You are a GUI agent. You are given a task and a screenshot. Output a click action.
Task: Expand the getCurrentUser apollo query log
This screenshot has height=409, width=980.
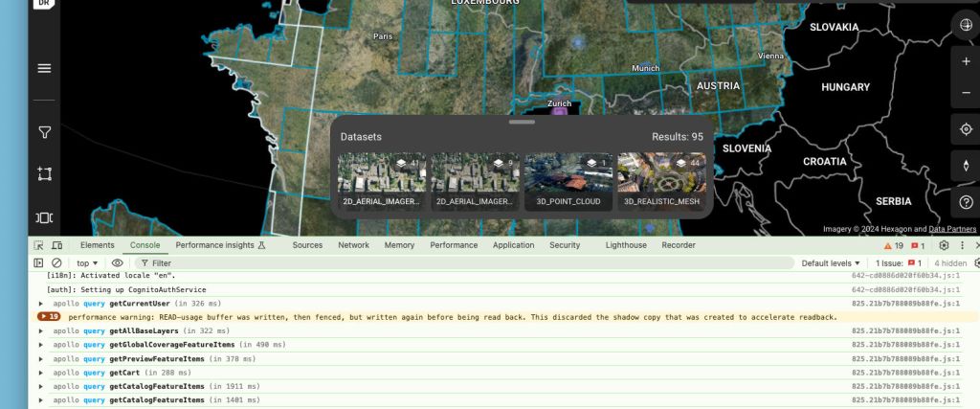point(40,303)
